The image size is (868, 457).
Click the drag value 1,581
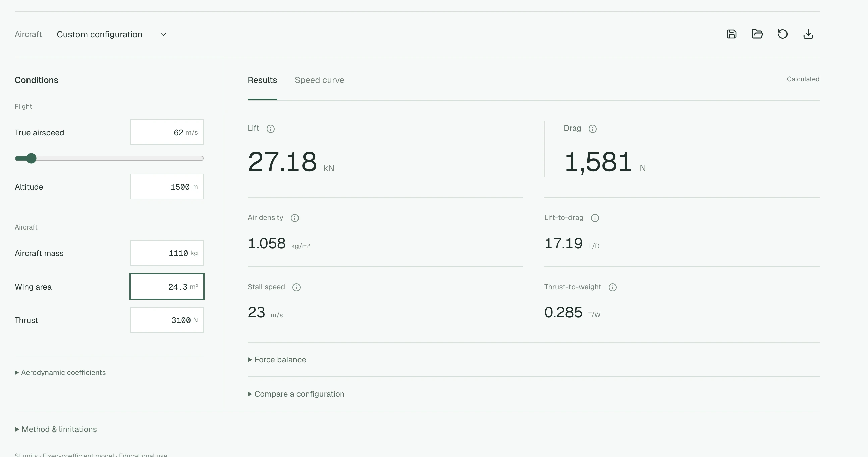coord(598,163)
